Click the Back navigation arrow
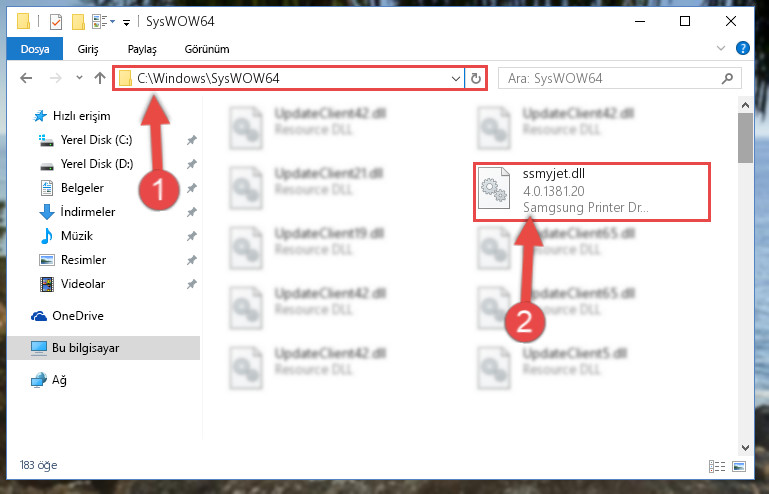This screenshot has width=769, height=494. tap(26, 78)
